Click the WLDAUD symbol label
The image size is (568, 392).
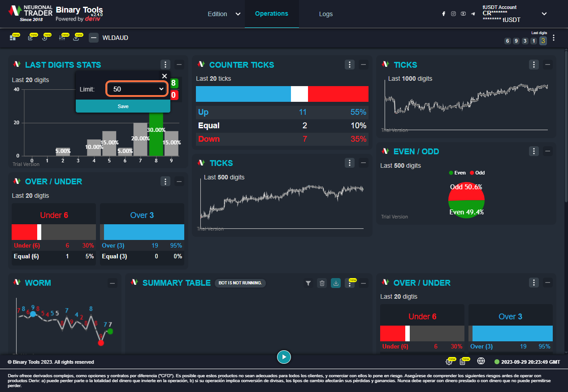coord(115,38)
